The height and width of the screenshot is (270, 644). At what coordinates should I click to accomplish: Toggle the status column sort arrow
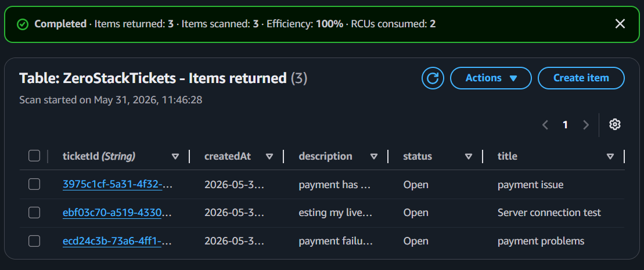pos(469,157)
